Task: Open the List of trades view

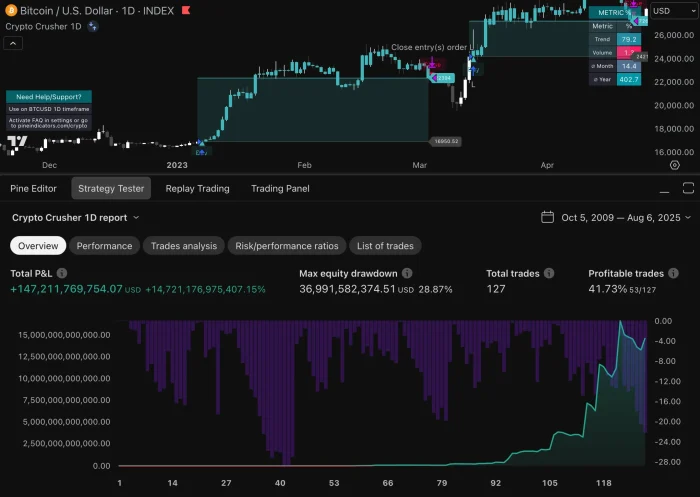Action: click(x=385, y=245)
